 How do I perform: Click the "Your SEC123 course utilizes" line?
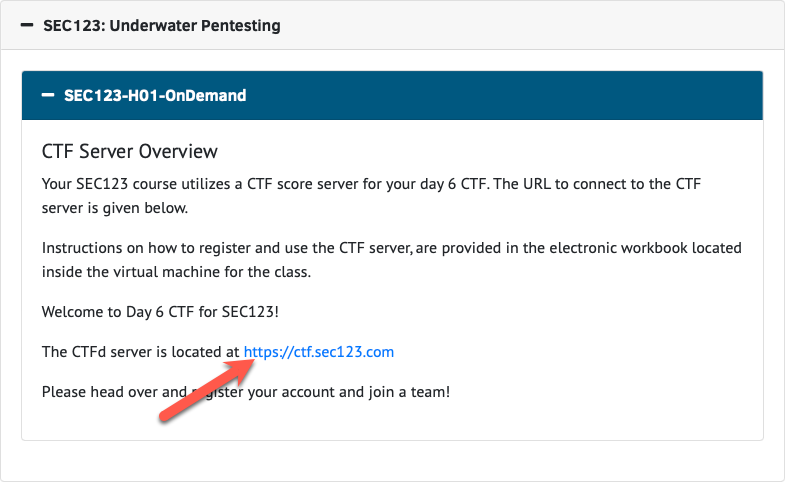click(130, 184)
